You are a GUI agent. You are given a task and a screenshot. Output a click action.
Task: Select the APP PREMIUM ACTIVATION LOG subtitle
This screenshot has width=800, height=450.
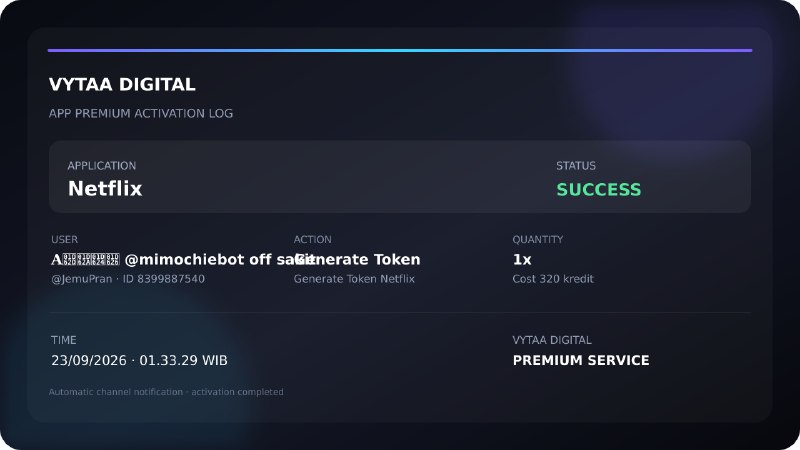pos(141,113)
